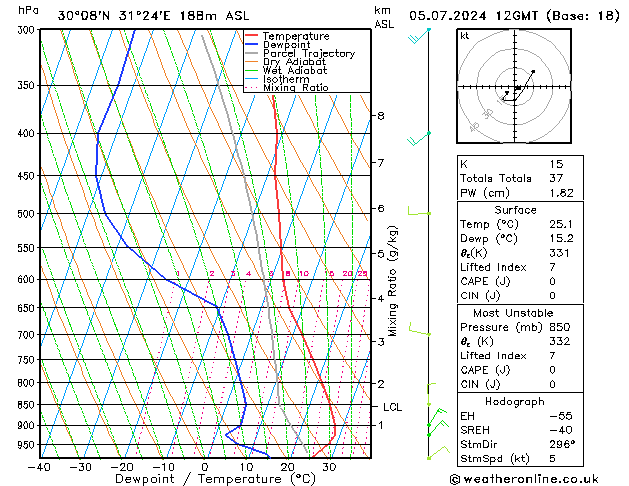
Task: Click the red Temperature legend line
Action: (x=251, y=36)
